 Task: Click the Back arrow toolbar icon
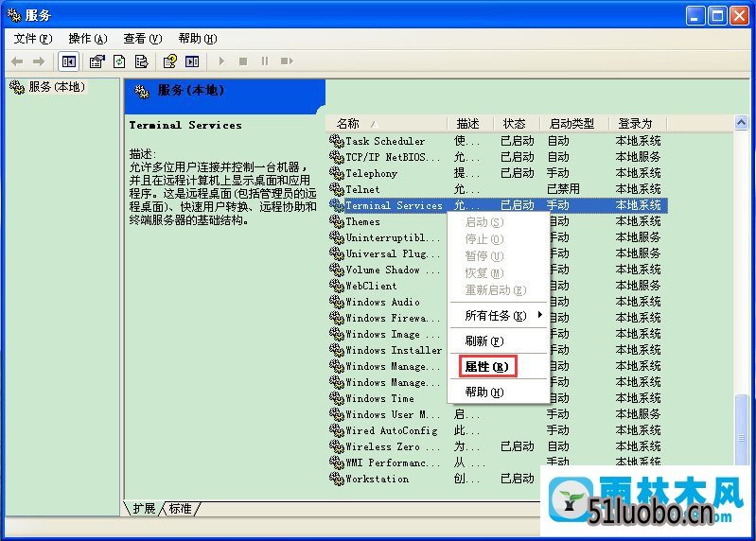[x=17, y=61]
